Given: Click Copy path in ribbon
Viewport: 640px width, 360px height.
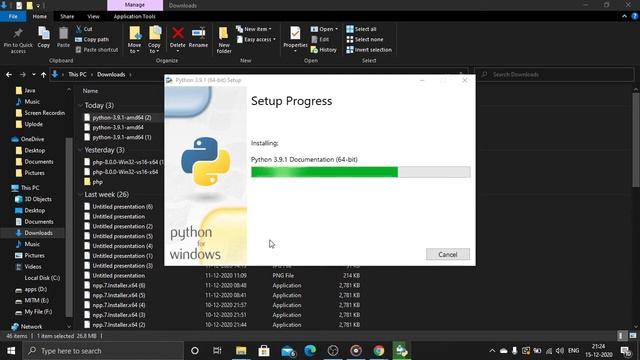Looking at the screenshot, I should click(92, 40).
